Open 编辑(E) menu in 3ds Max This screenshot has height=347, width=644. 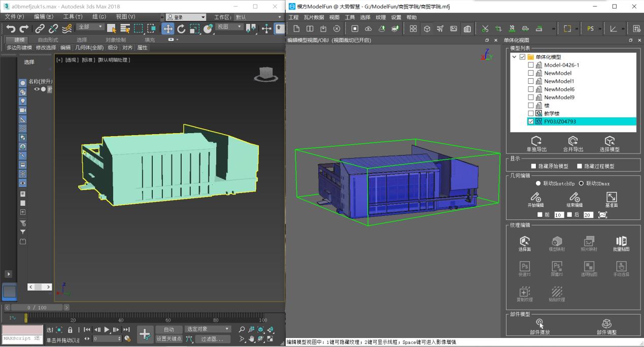pyautogui.click(x=44, y=17)
